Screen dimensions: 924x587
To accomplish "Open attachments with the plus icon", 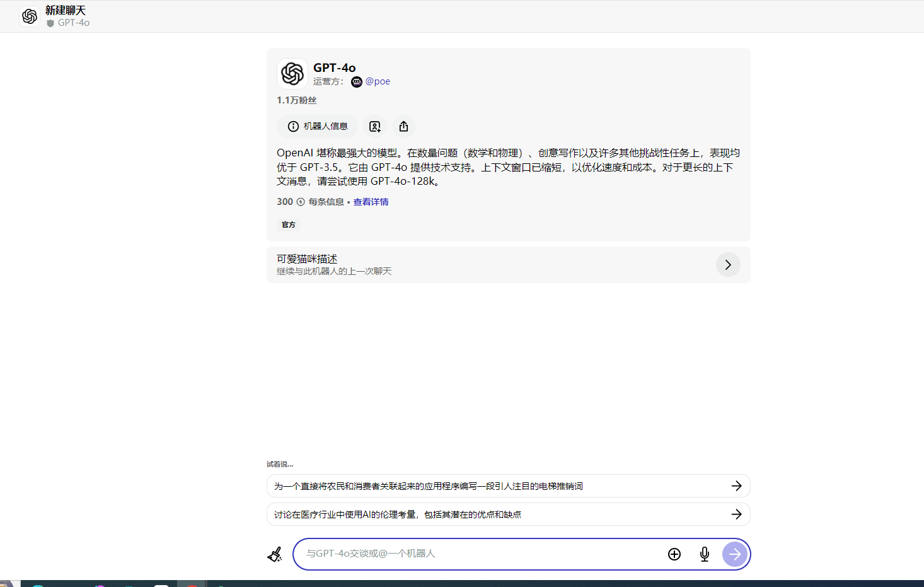I will (x=674, y=554).
